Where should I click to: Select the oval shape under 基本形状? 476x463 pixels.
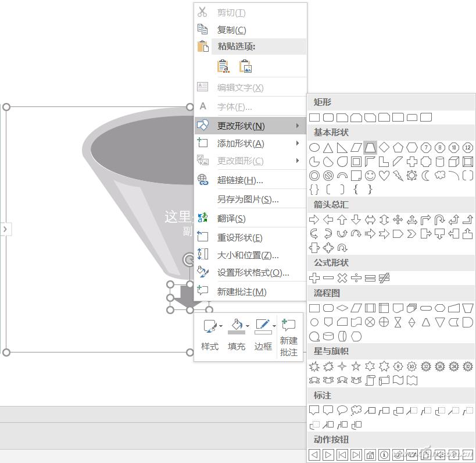[314, 147]
